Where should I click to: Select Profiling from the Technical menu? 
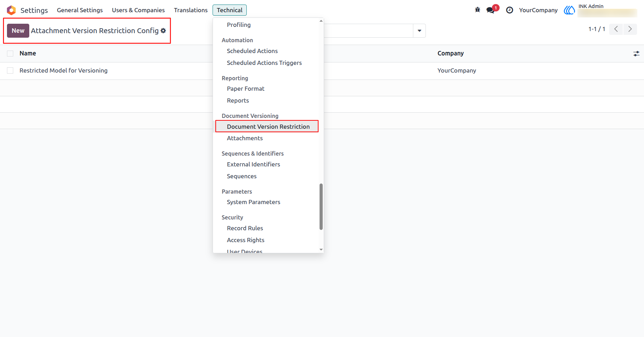239,25
